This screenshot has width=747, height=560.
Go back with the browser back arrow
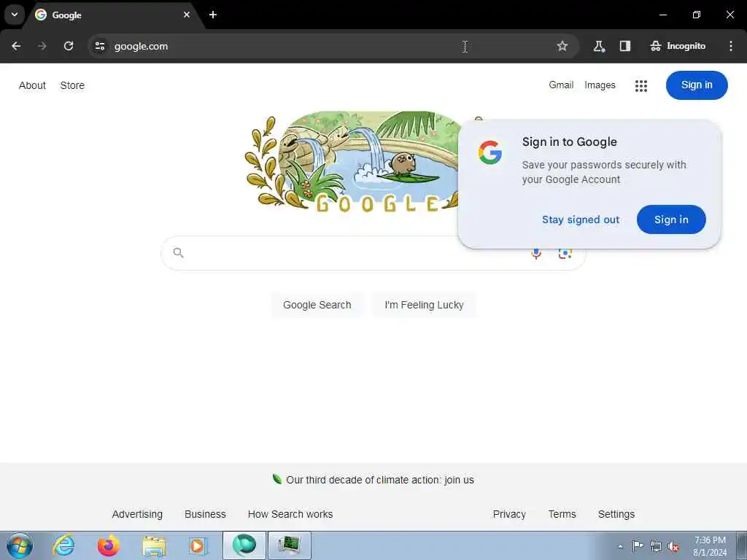pyautogui.click(x=16, y=46)
